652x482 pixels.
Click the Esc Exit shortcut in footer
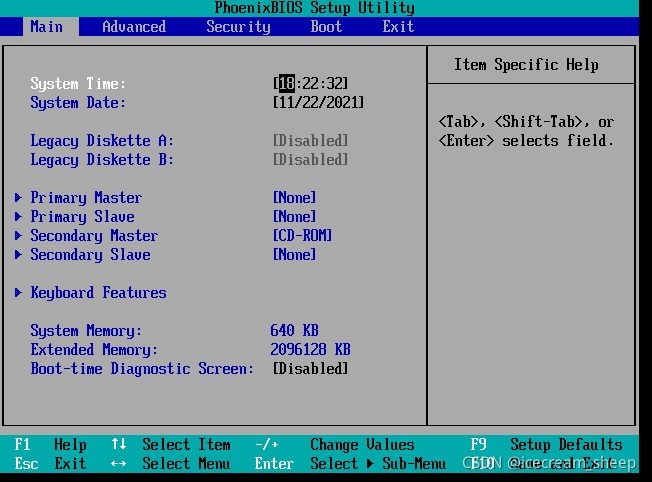pyautogui.click(x=50, y=464)
